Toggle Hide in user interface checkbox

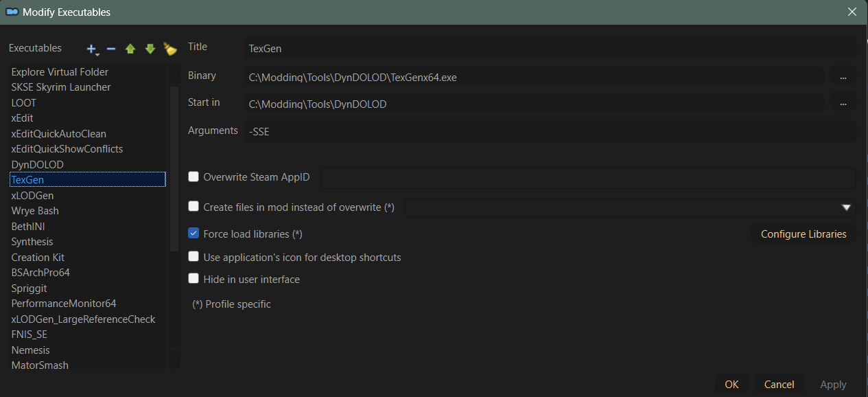[x=193, y=279]
